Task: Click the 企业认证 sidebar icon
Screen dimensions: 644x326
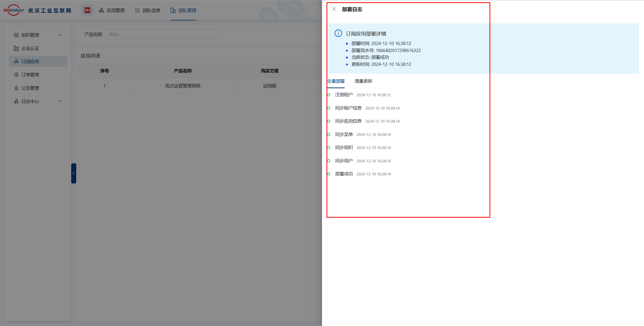Action: click(x=16, y=48)
